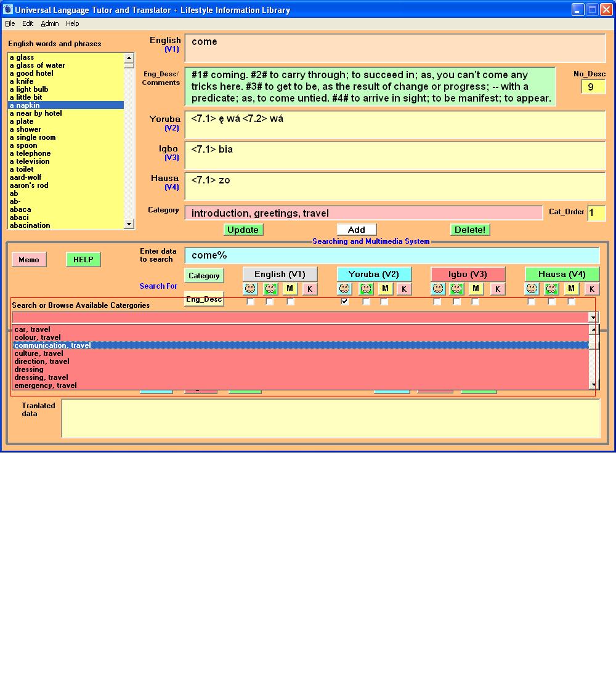Image resolution: width=616 pixels, height=684 pixels.
Task: Click the pink K icon under Yoruba (V2)
Action: (x=404, y=289)
